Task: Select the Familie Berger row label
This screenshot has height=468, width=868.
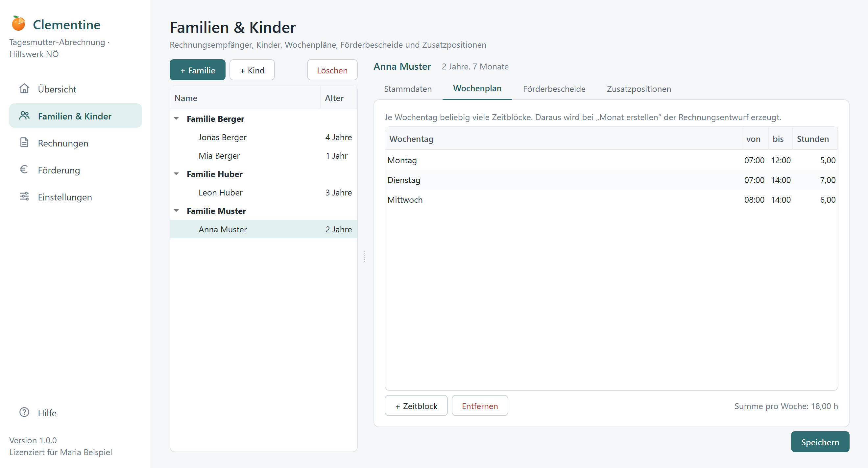Action: point(215,119)
